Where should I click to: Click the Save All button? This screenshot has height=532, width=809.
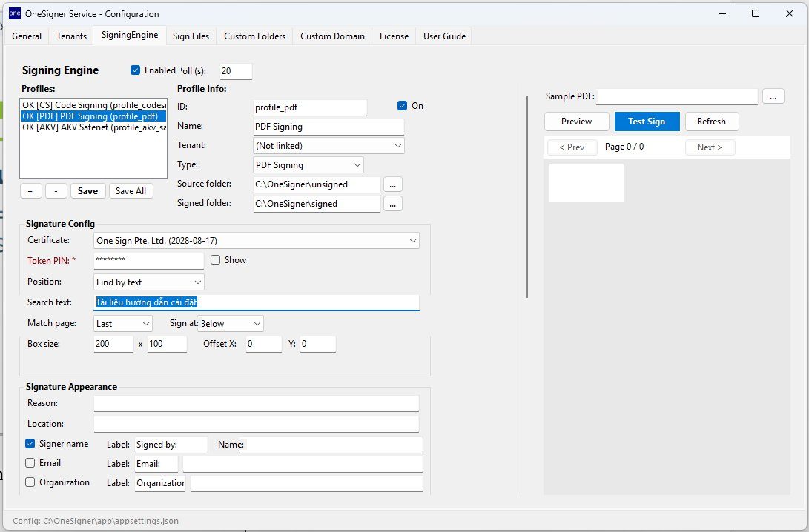click(x=131, y=190)
